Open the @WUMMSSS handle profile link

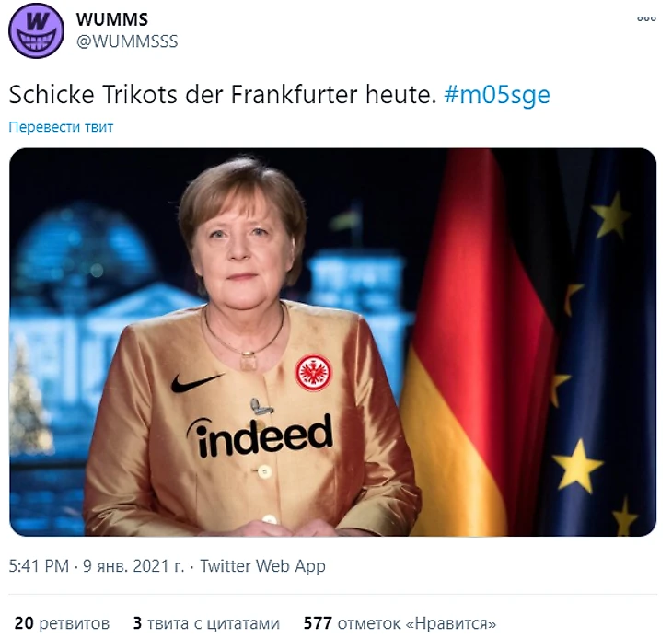click(127, 41)
